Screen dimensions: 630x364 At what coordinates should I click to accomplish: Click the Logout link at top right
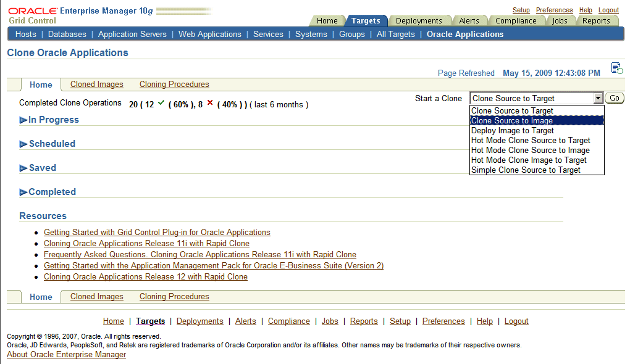(609, 10)
